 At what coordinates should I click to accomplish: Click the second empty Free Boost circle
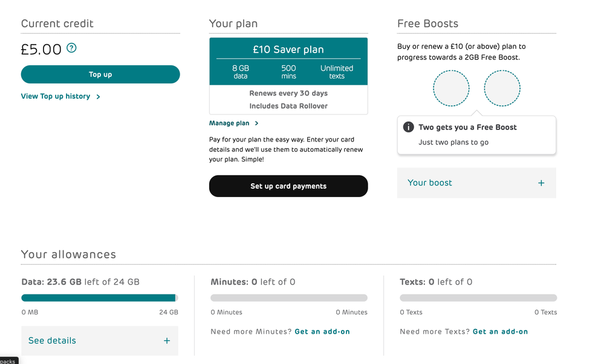[x=502, y=88]
